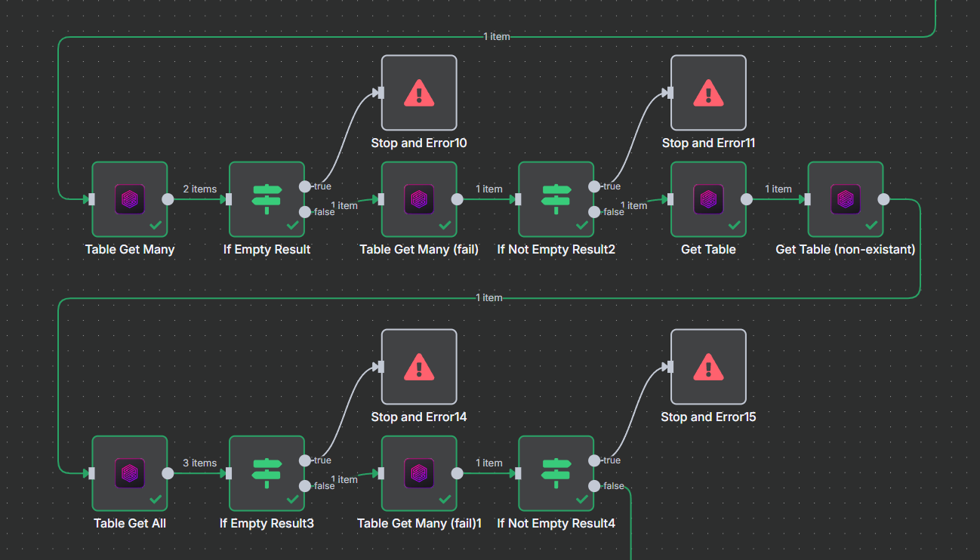
Task: Click the Stop and Error11 warning node
Action: tap(708, 93)
